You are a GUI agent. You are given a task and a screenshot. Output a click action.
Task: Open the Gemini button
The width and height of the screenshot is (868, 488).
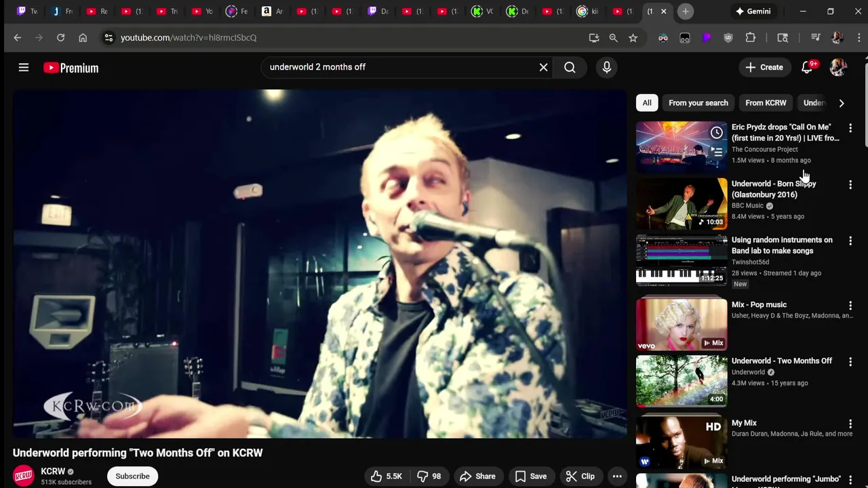tap(753, 12)
